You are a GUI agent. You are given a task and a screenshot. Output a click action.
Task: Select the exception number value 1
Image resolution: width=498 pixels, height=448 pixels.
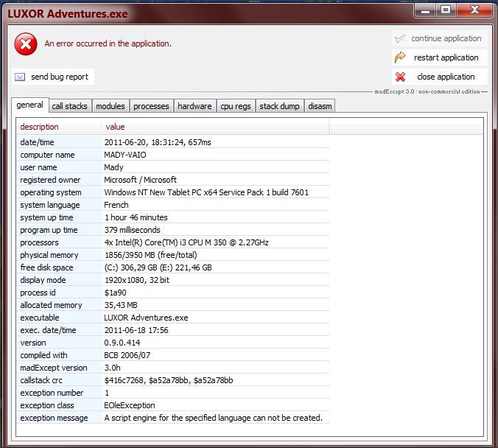tap(107, 393)
